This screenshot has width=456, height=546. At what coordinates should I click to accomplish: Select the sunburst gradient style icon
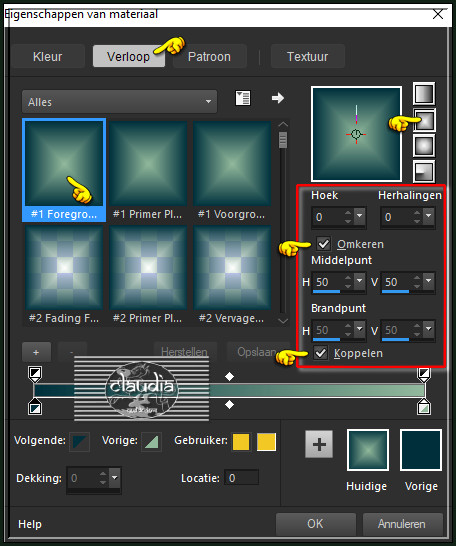pyautogui.click(x=424, y=146)
